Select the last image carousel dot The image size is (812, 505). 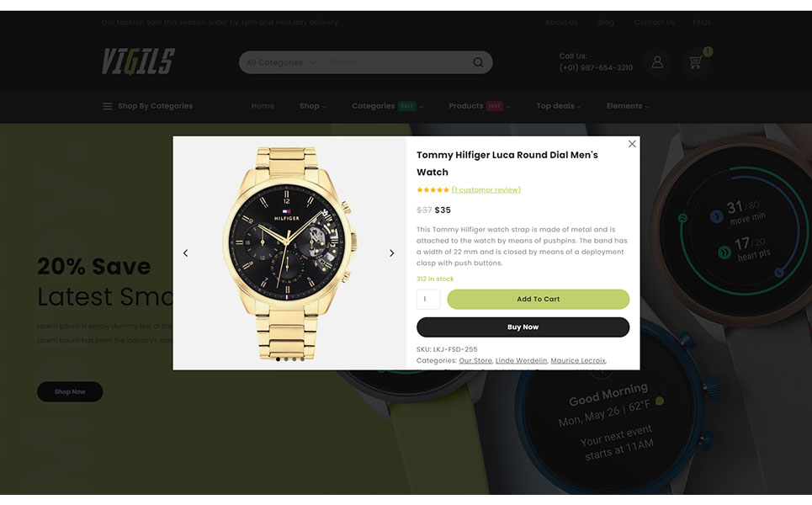tap(302, 359)
